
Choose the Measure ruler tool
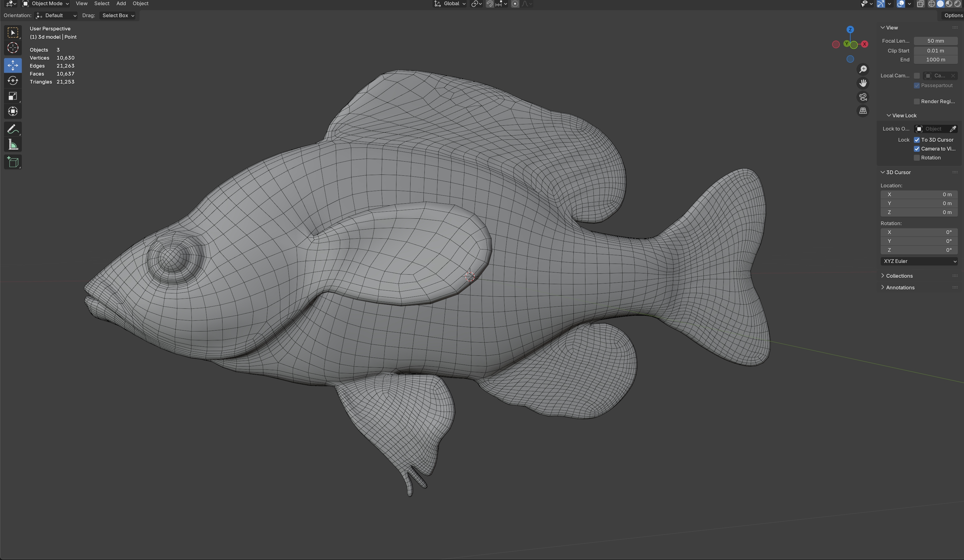pos(13,145)
